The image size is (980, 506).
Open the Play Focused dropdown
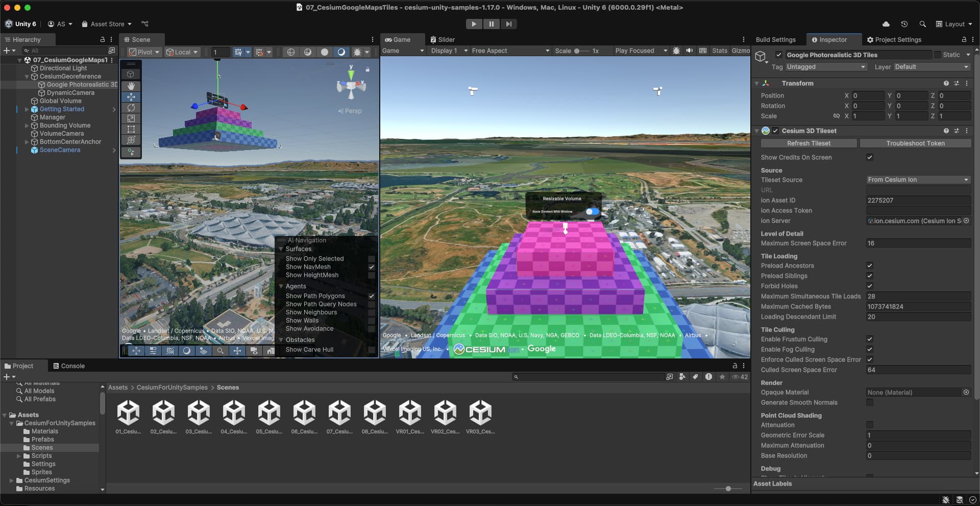click(641, 51)
